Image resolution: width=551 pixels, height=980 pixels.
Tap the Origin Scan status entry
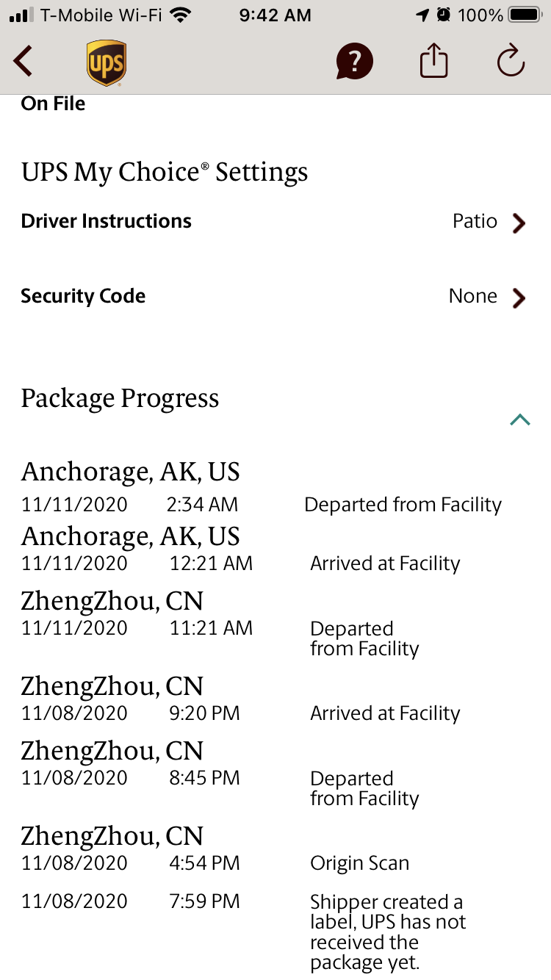click(359, 863)
